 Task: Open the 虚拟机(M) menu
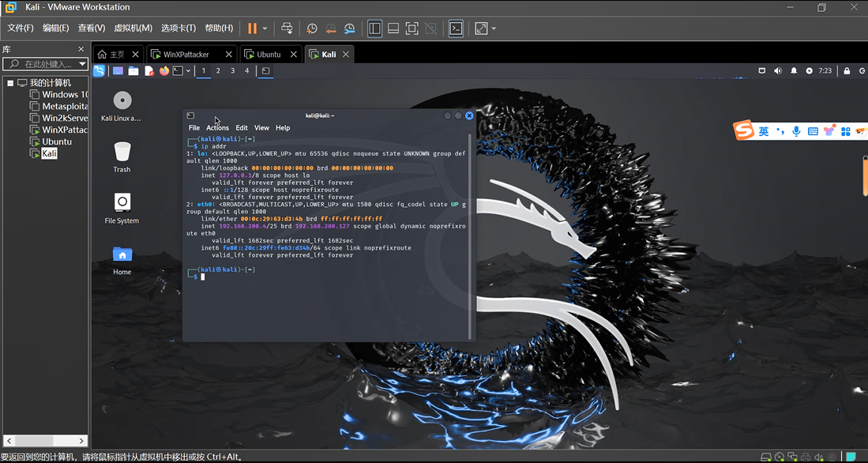(133, 28)
